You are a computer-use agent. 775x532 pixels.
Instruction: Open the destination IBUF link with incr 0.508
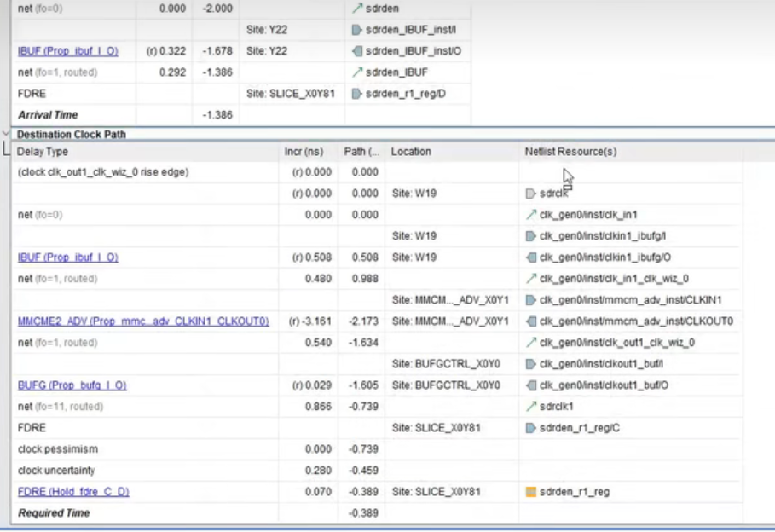pyautogui.click(x=67, y=257)
